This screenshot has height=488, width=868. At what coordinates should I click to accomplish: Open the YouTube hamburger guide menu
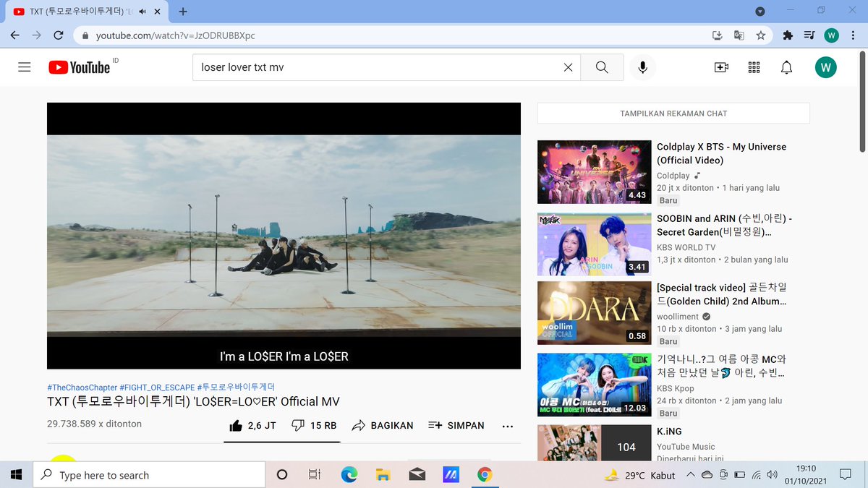[25, 67]
